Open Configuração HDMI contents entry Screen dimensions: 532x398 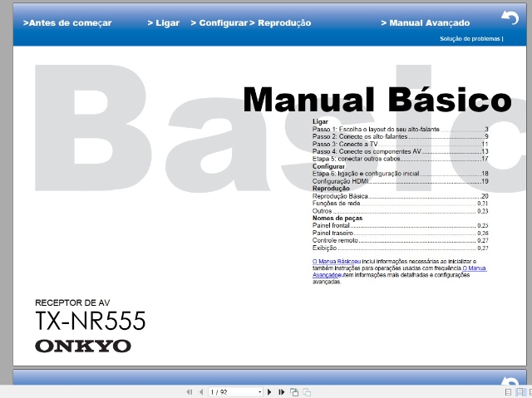(401, 181)
